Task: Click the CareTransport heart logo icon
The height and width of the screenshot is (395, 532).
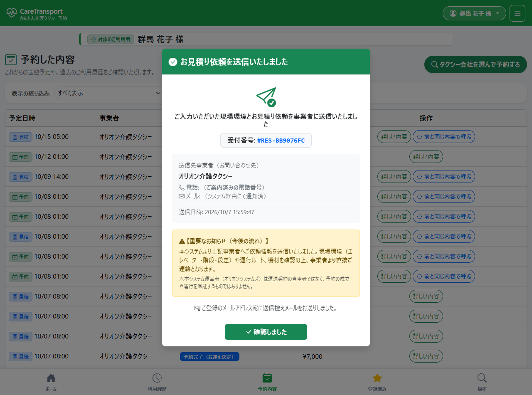Action: 12,13
